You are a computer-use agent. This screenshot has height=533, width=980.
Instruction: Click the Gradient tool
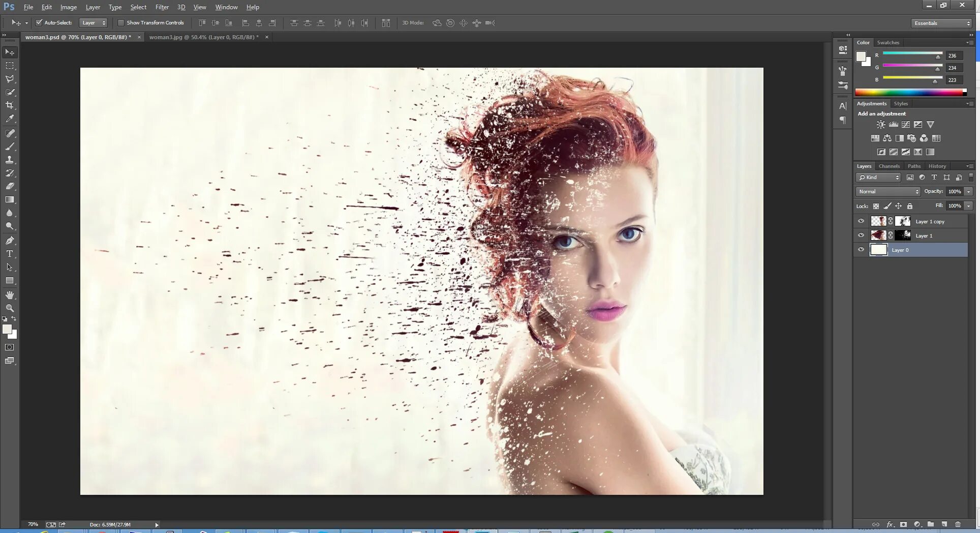[x=10, y=200]
